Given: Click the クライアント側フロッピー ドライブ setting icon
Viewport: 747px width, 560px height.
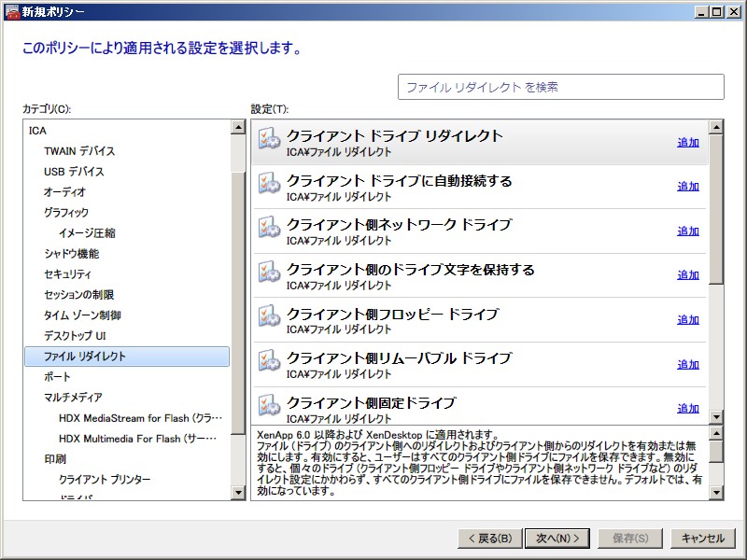Looking at the screenshot, I should [269, 316].
